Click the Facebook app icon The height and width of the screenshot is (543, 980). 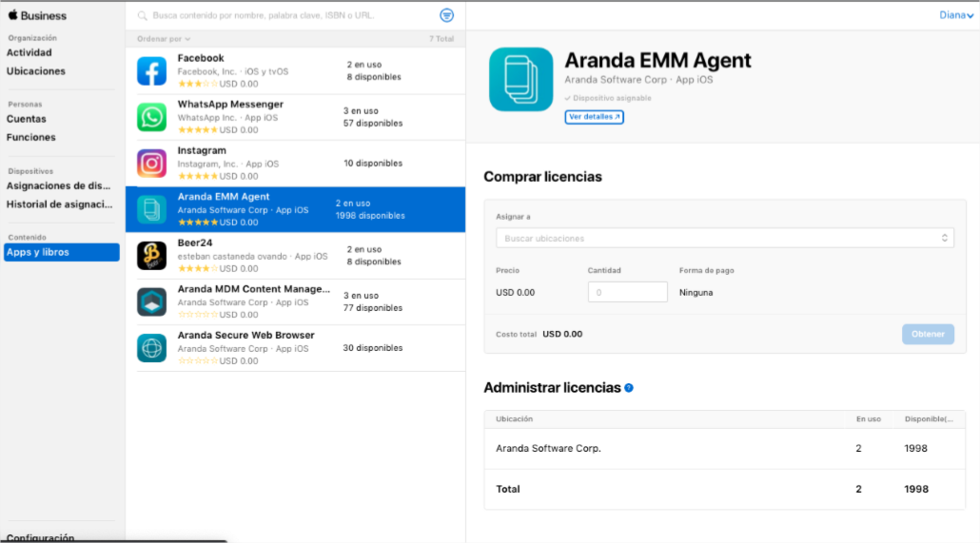tap(152, 70)
